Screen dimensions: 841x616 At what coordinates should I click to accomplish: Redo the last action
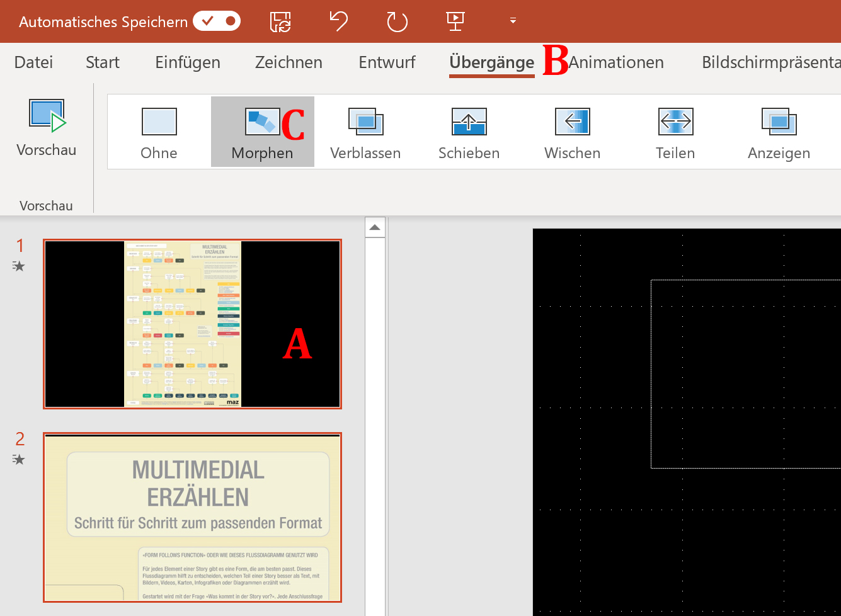397,21
